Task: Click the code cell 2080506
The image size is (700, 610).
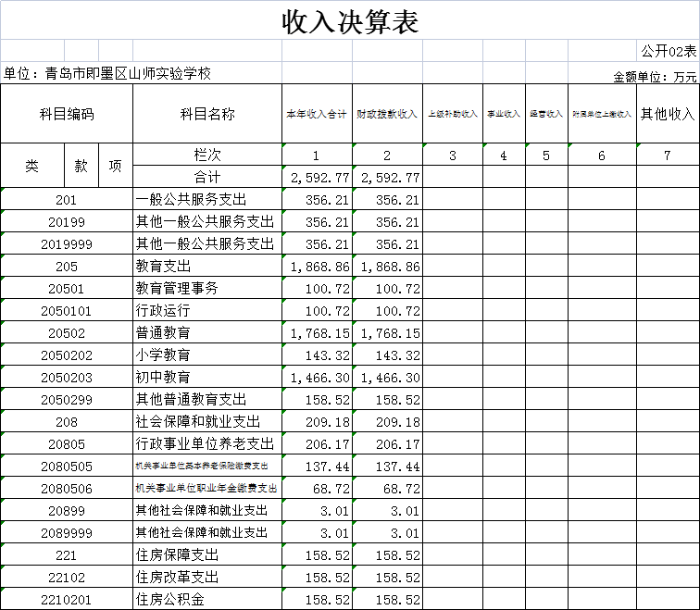Action: [67, 488]
